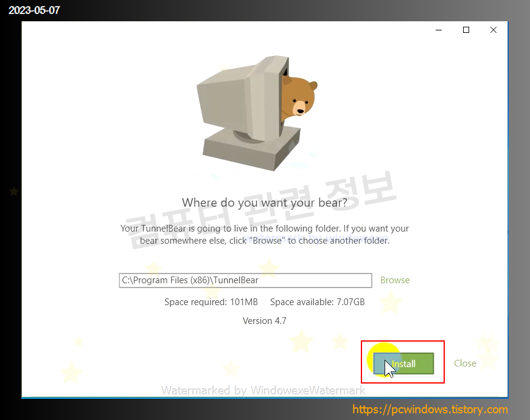530x420 pixels.
Task: Click the bear in computer illustration
Action: click(257, 114)
